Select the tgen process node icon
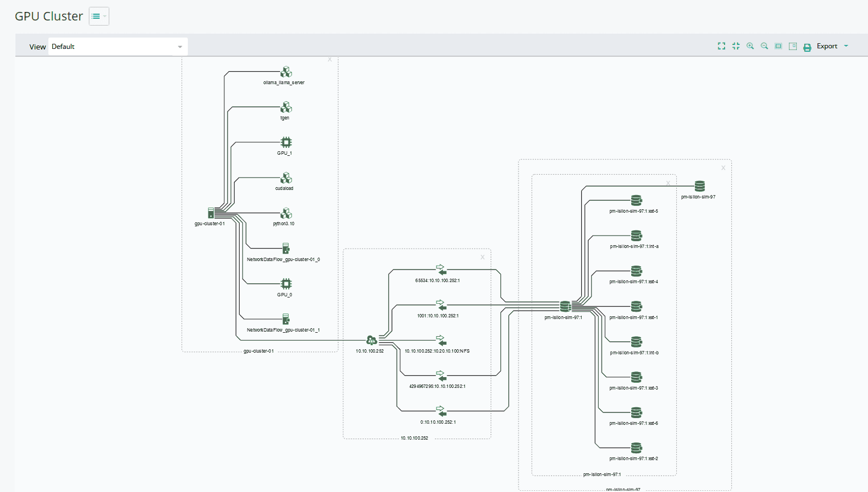Viewport: 868px width, 492px height. click(286, 107)
